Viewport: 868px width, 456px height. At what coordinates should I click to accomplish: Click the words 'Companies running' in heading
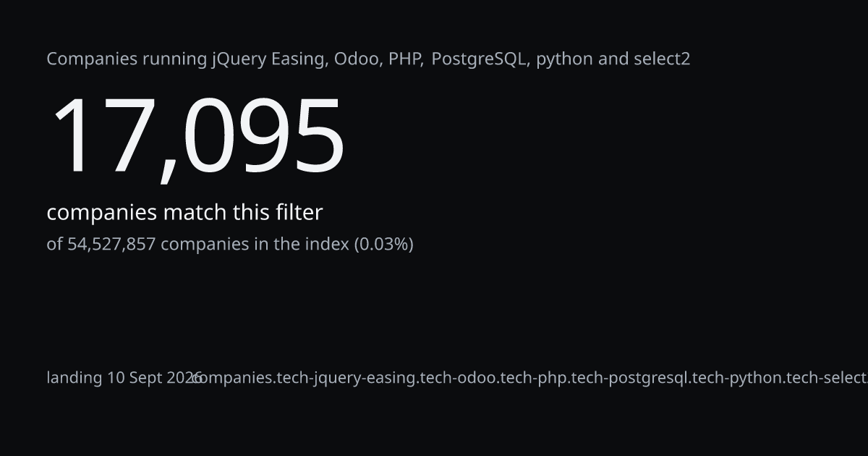pyautogui.click(x=127, y=59)
